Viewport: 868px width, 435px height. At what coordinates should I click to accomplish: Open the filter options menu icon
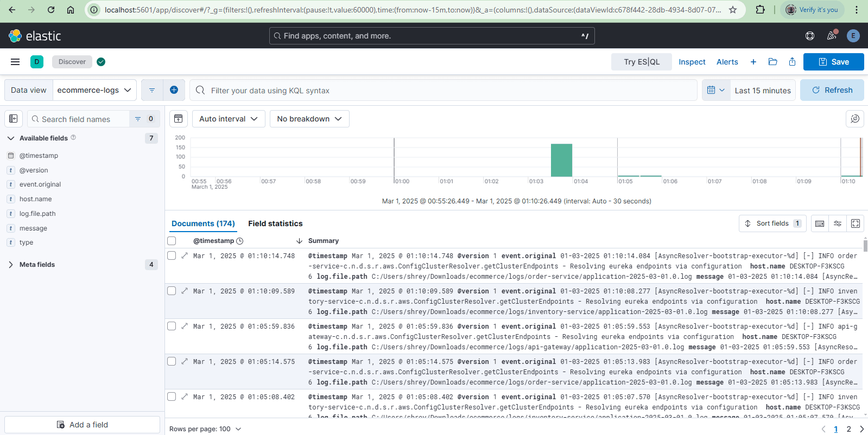coord(152,90)
